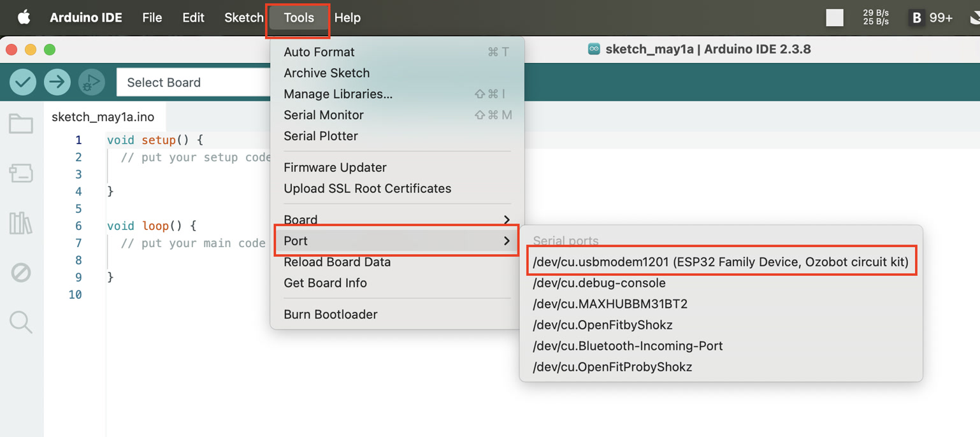Screen dimensions: 980x437
Task: Open the Arduino IDE app menu
Action: pyautogui.click(x=86, y=18)
